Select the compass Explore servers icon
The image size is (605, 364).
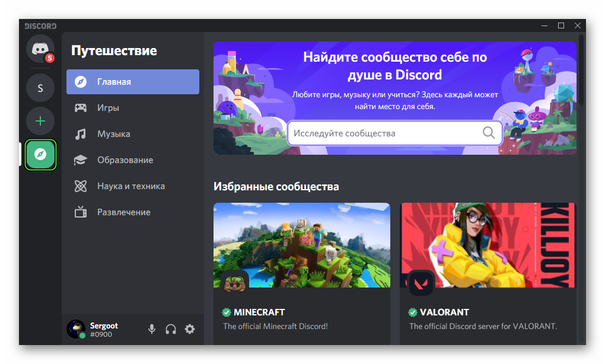[x=40, y=155]
